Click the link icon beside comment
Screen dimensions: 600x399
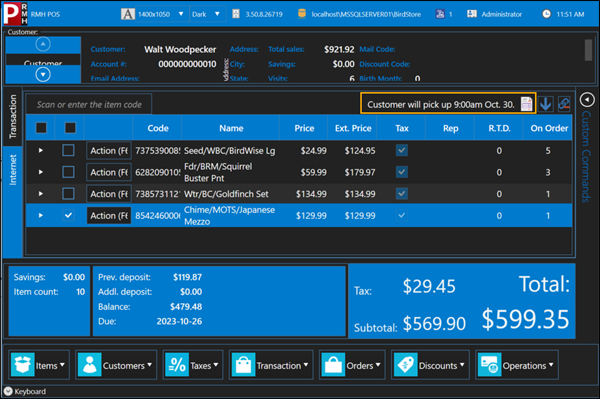click(564, 104)
